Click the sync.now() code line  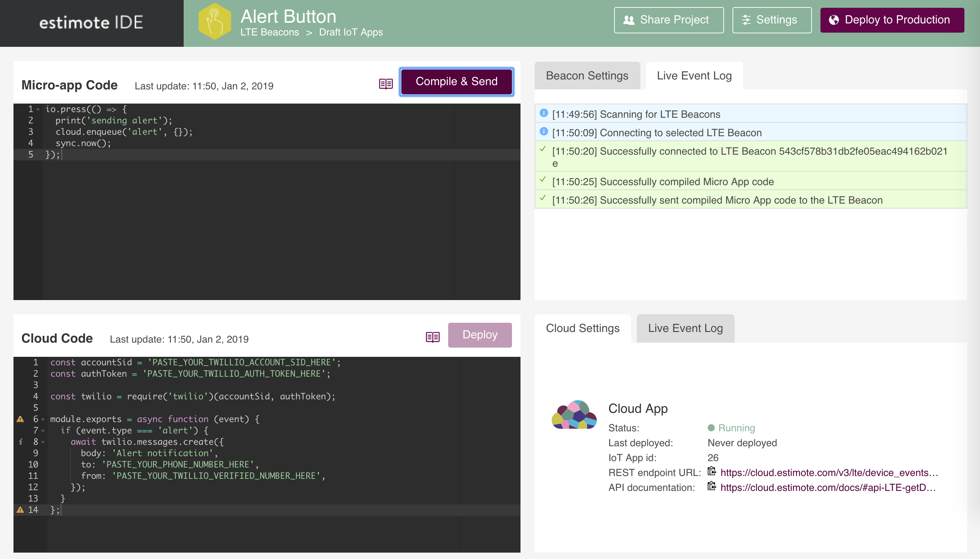83,144
